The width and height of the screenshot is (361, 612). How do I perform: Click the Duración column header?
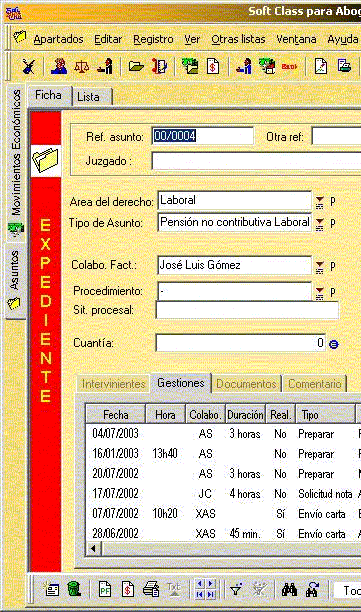coord(245,415)
